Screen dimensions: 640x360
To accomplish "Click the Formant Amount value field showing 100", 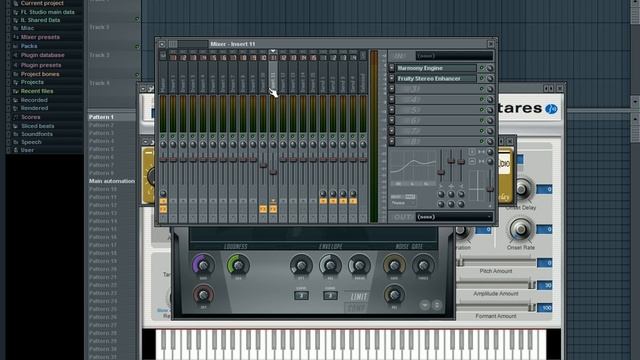I will pos(544,308).
